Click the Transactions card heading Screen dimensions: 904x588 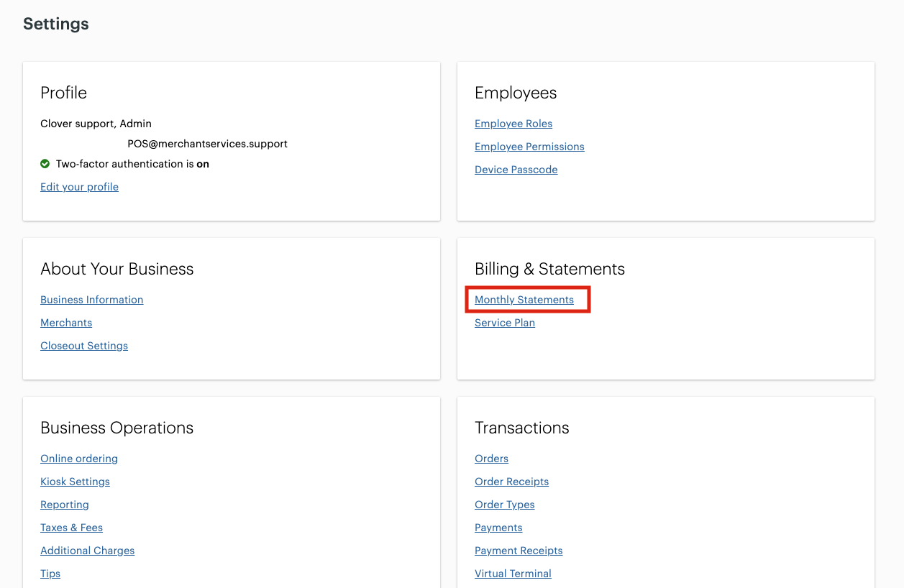click(521, 428)
